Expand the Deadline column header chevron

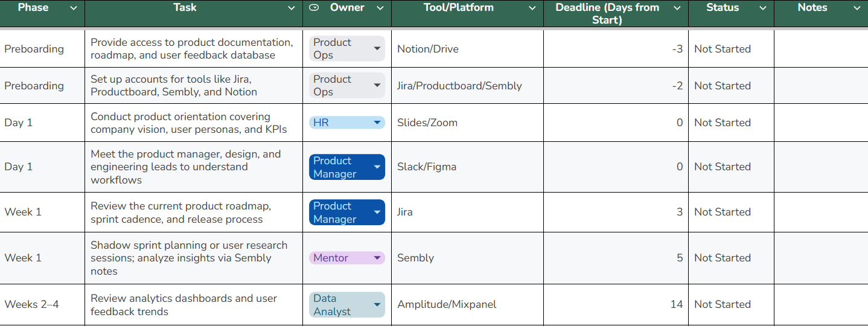click(x=677, y=8)
